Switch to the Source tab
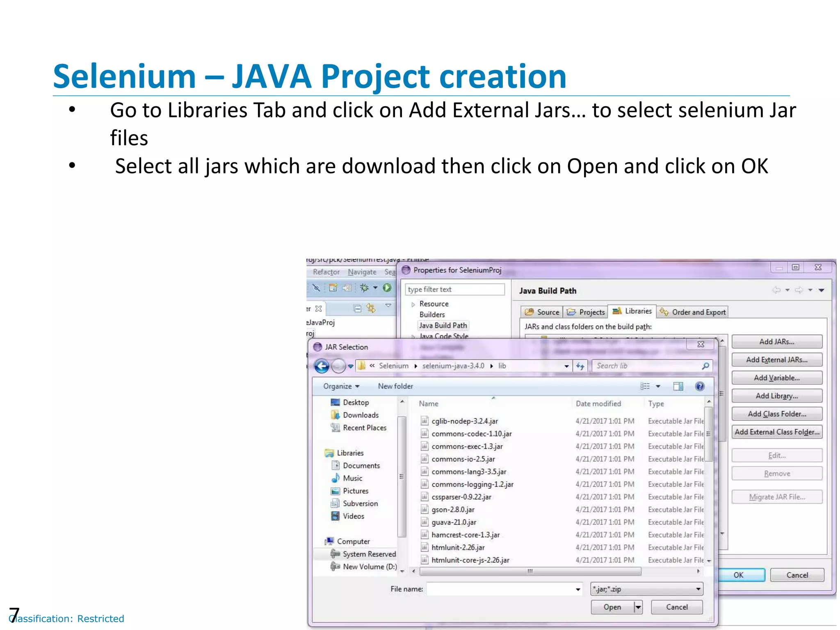Screen dimensions: 840x630 (542, 312)
